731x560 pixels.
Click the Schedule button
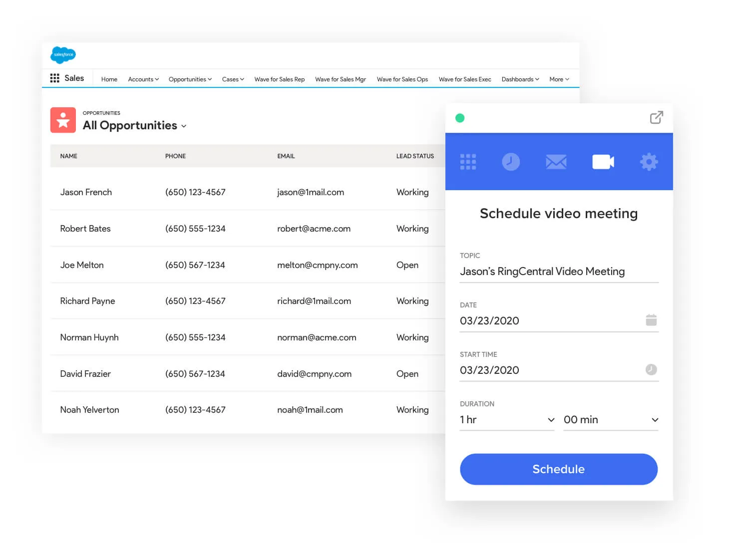point(558,469)
